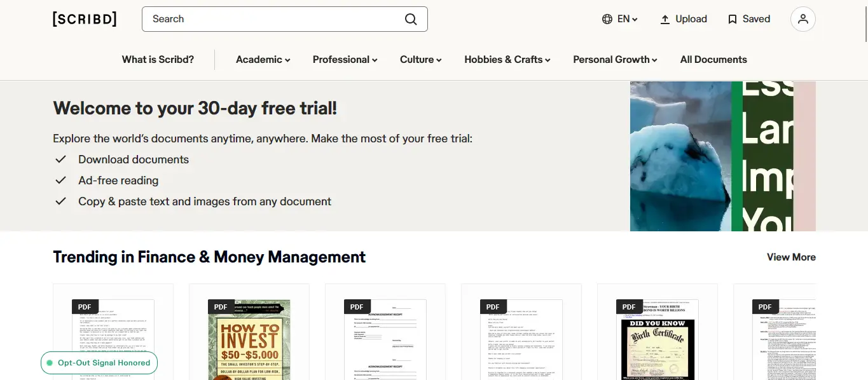Click the Copy & paste text and images line
This screenshot has width=868, height=380.
pos(205,201)
